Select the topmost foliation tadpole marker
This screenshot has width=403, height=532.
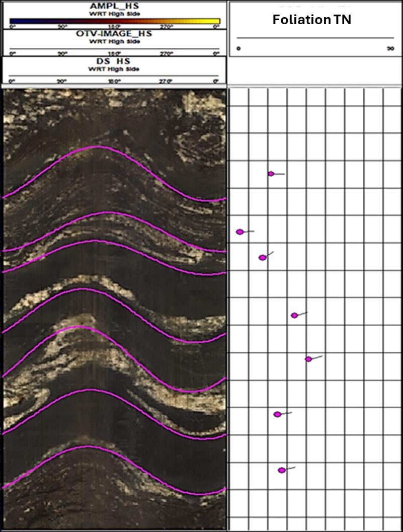pos(271,174)
